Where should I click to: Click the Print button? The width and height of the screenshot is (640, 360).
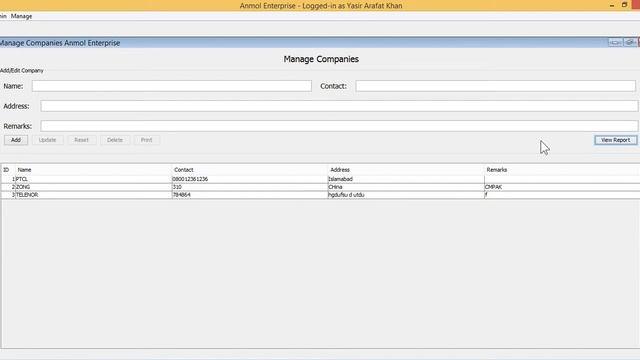(x=147, y=140)
